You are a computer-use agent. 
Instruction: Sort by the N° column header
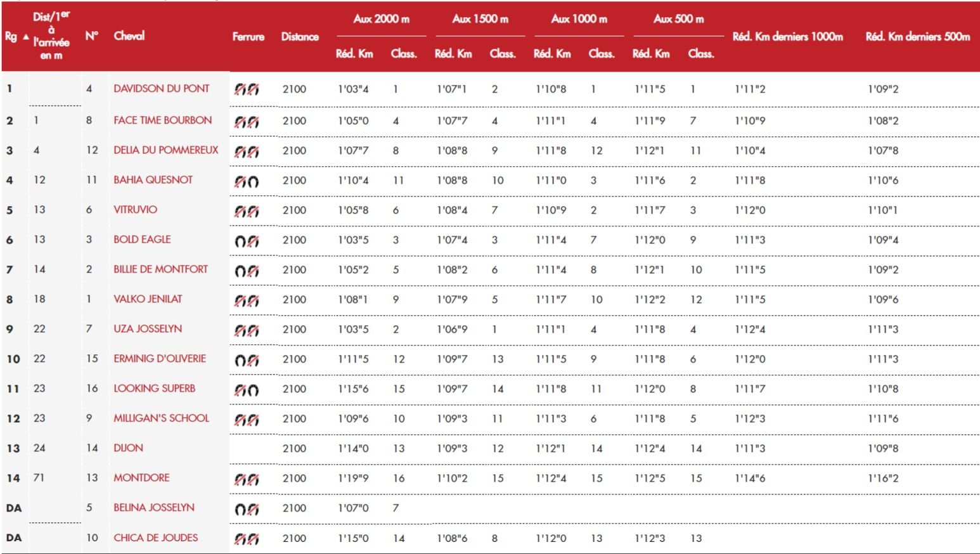[x=92, y=36]
